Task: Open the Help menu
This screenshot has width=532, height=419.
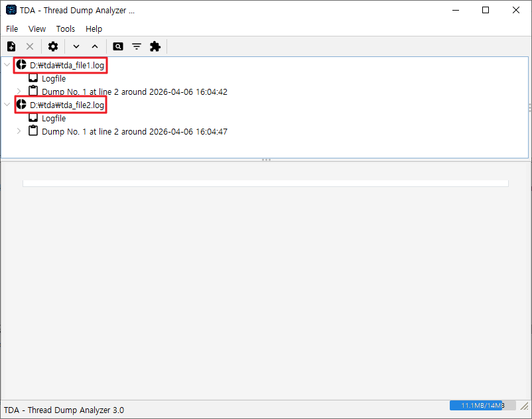Action: [94, 29]
